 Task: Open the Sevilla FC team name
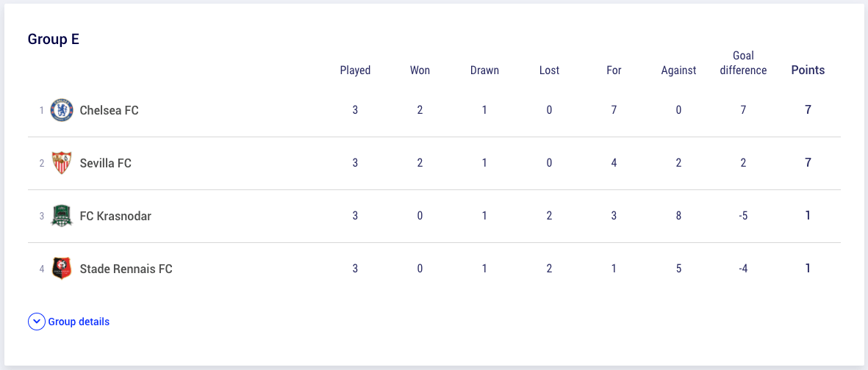106,163
